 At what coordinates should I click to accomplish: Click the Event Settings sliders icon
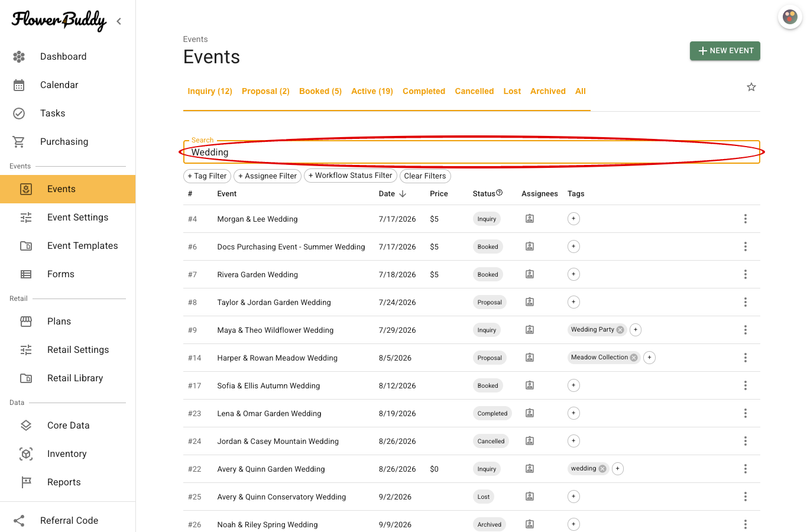(26, 218)
